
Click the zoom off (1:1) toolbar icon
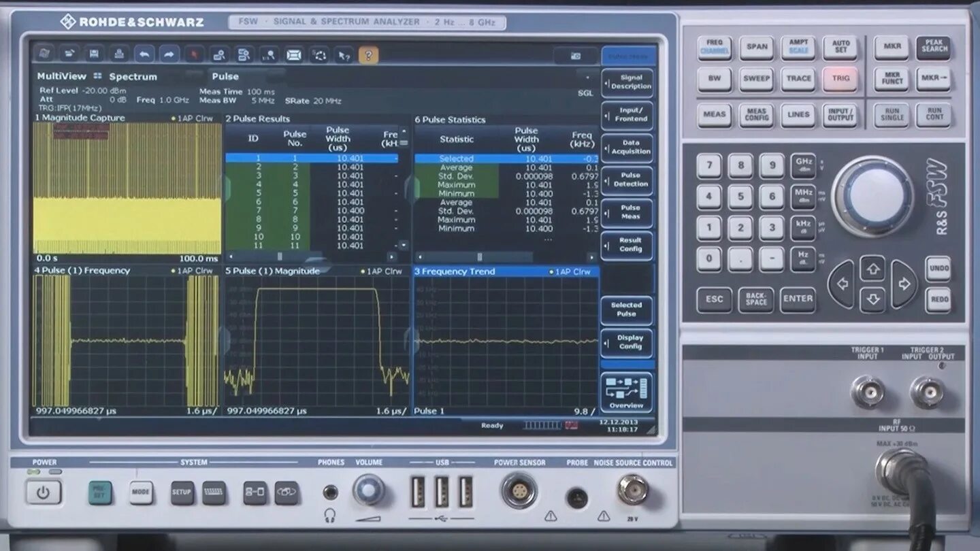pyautogui.click(x=269, y=54)
